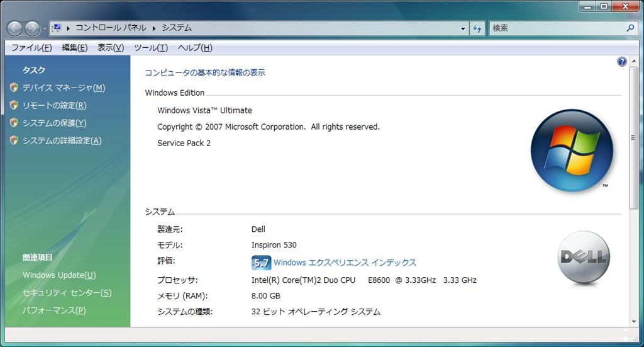
Task: Maximize the System window
Action: tap(604, 6)
